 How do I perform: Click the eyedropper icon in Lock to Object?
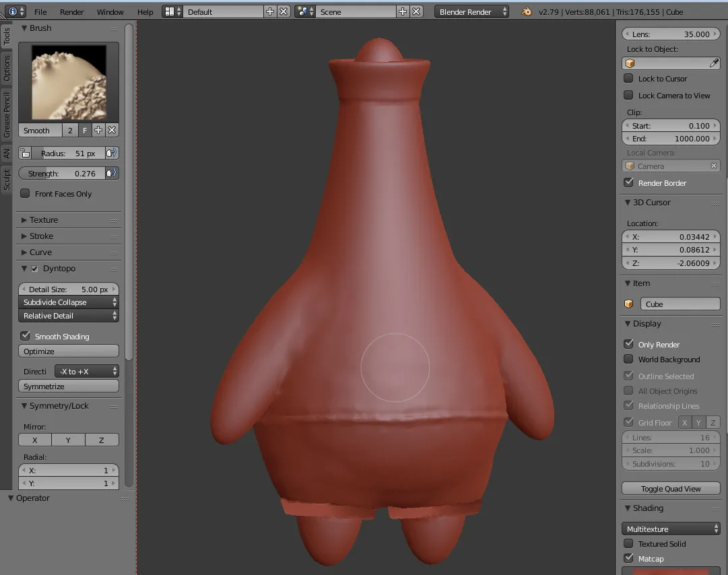[x=714, y=63]
